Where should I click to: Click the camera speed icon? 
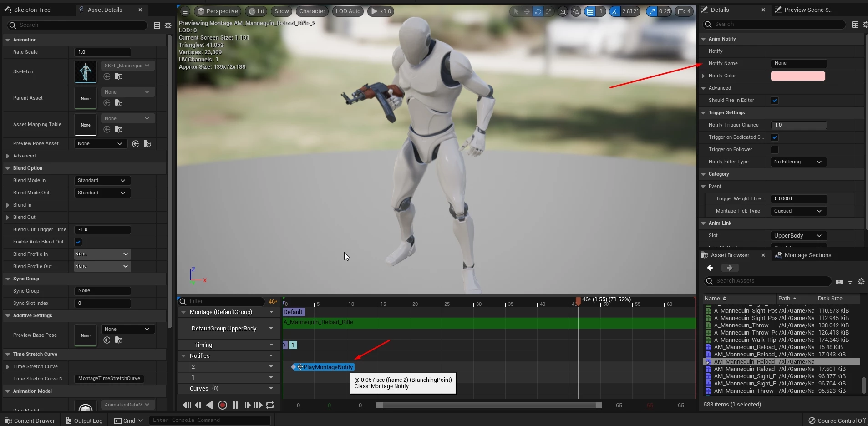click(x=681, y=11)
